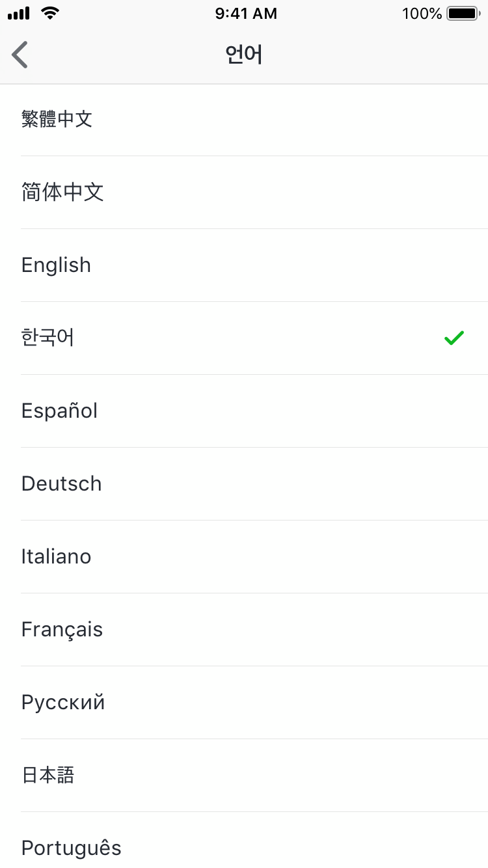This screenshot has height=868, width=488.
Task: Tap the 언어 page title
Action: [244, 55]
